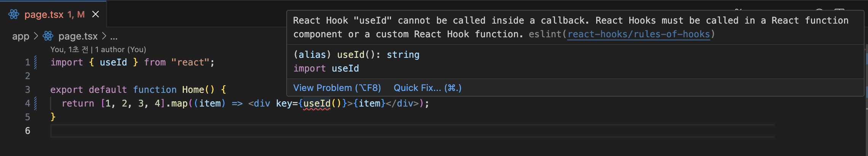The image size is (868, 156).
Task: Click the underlined useId call on line 4
Action: pyautogui.click(x=317, y=103)
